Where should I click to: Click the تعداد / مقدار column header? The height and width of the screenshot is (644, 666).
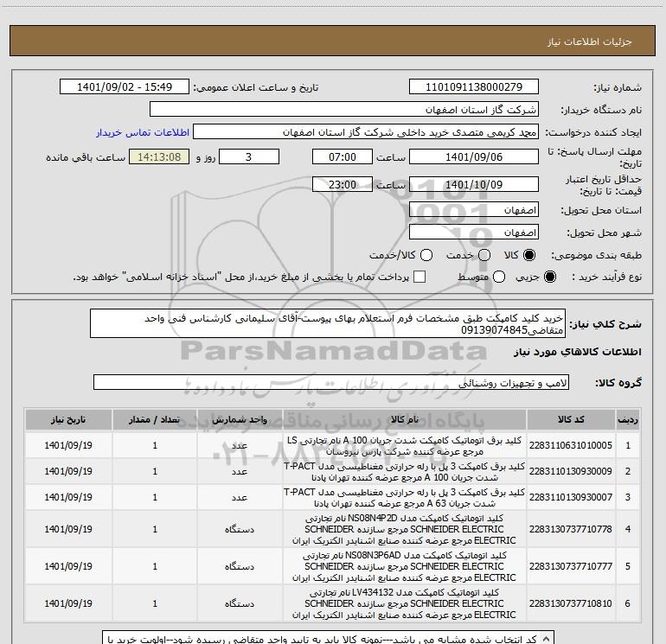click(155, 420)
